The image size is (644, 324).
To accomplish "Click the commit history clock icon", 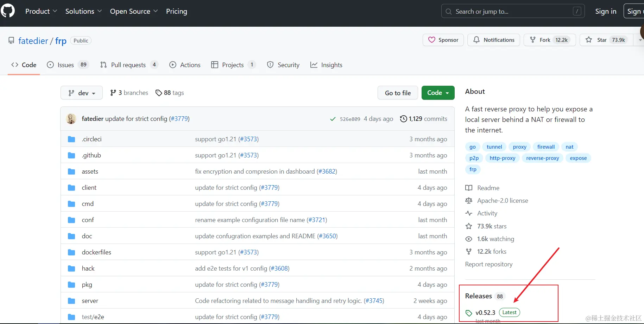I will 404,119.
